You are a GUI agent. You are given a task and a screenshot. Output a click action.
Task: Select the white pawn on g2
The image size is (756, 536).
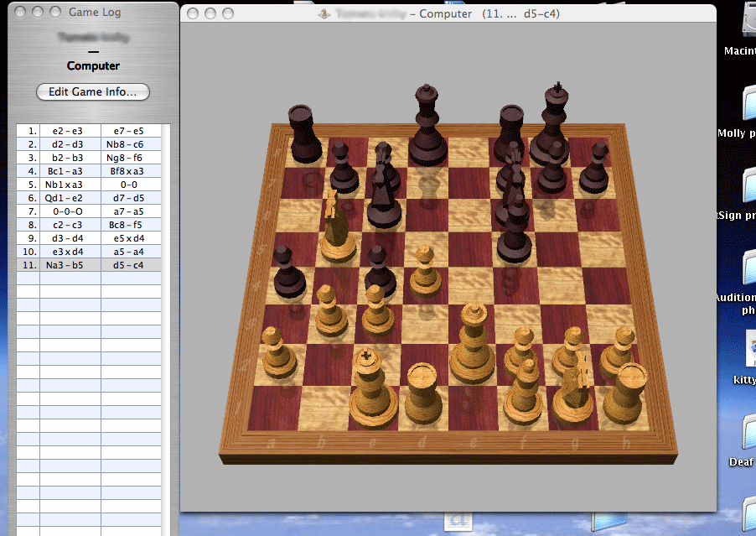click(x=570, y=350)
